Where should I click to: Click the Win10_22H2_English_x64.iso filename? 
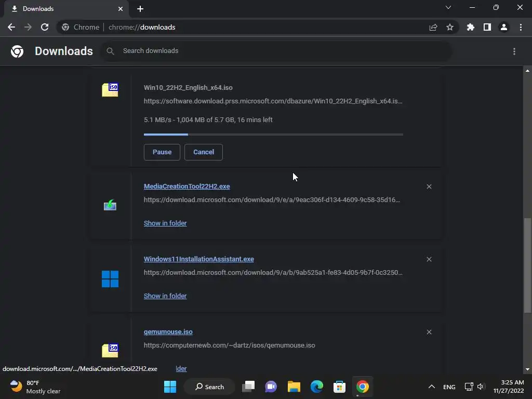click(188, 87)
